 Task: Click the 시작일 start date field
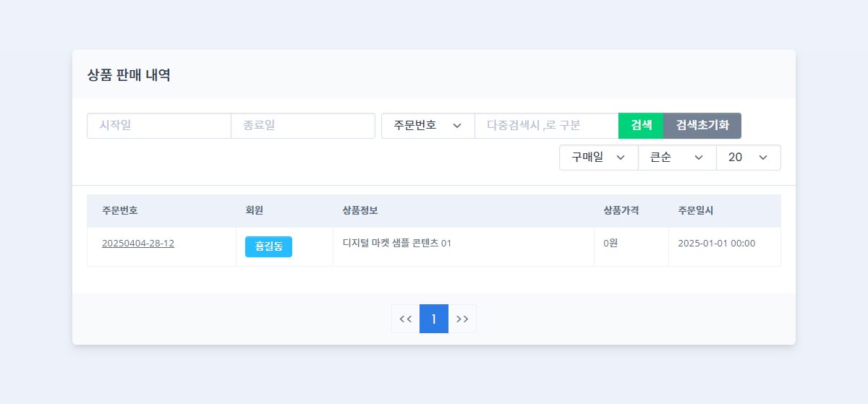click(159, 126)
